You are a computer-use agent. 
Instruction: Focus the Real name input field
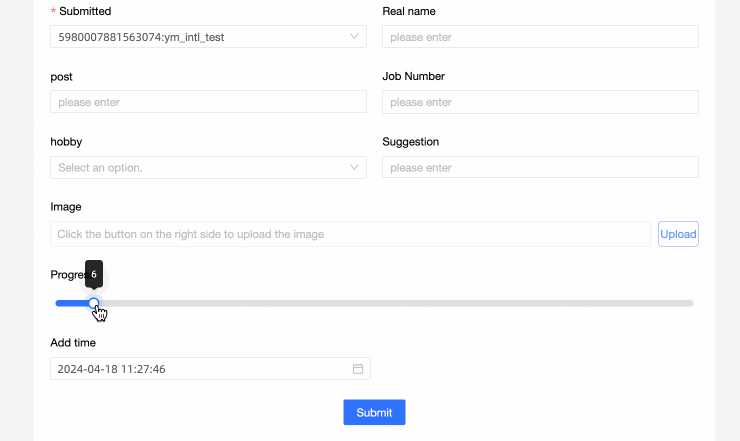point(539,37)
